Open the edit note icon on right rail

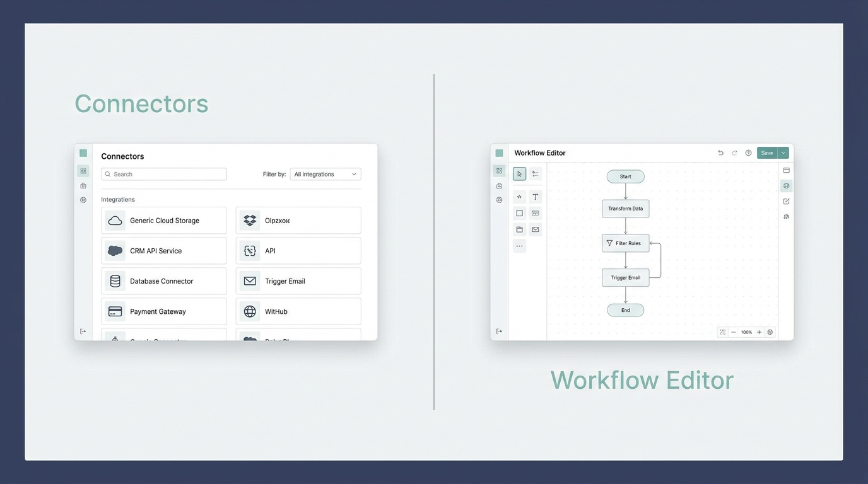pos(786,201)
